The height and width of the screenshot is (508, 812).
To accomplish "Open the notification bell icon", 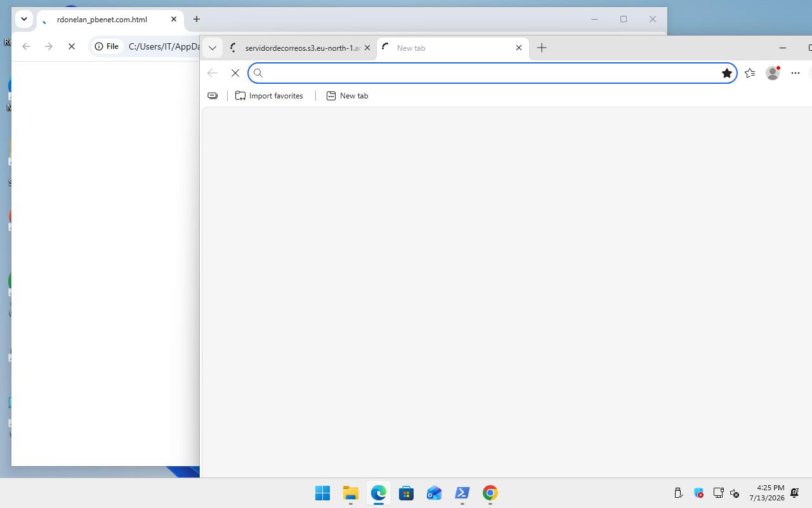I will click(794, 493).
